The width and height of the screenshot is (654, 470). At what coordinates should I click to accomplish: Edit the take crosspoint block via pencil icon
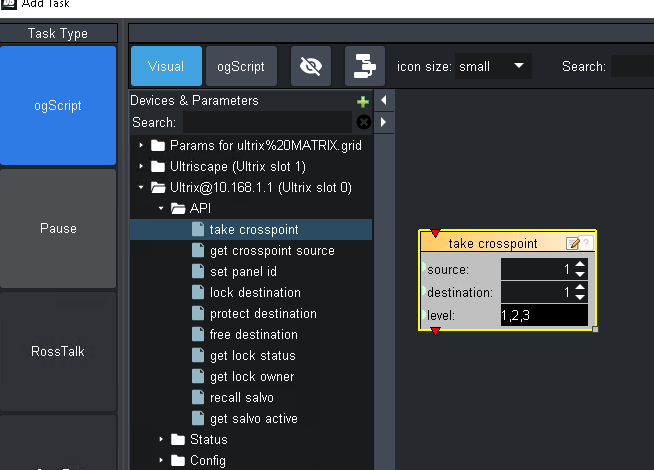(x=573, y=243)
